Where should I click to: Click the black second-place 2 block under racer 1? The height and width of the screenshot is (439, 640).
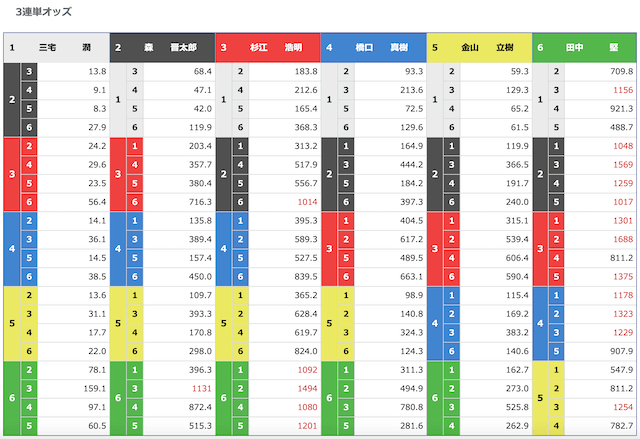point(12,100)
